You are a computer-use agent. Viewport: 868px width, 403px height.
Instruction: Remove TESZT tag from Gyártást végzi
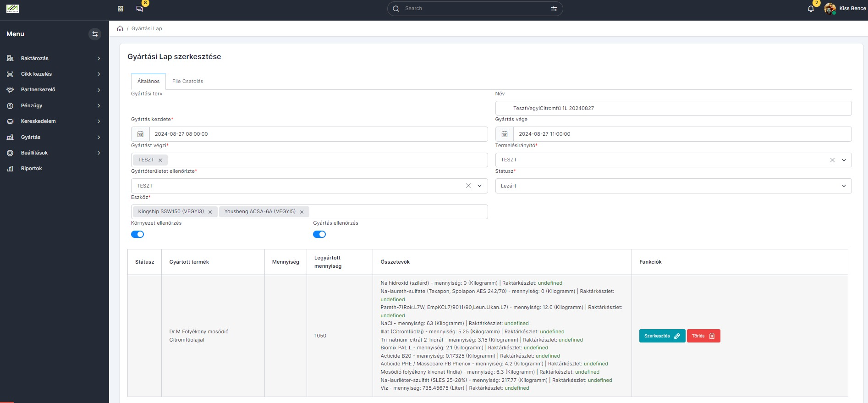tap(160, 160)
